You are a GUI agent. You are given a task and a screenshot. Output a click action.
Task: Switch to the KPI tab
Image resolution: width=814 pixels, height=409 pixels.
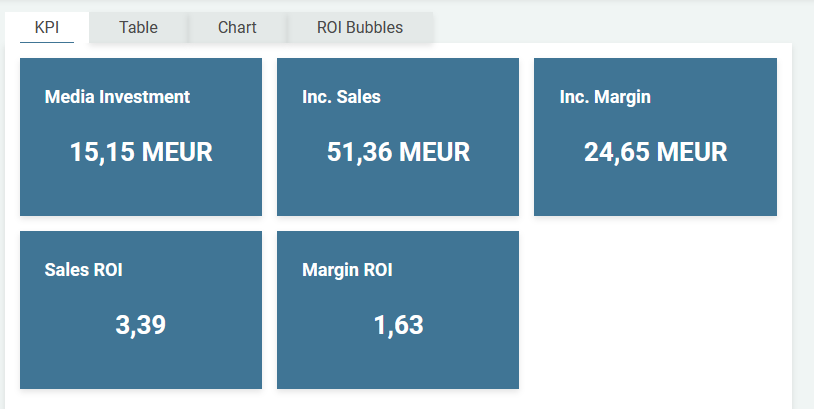[47, 28]
